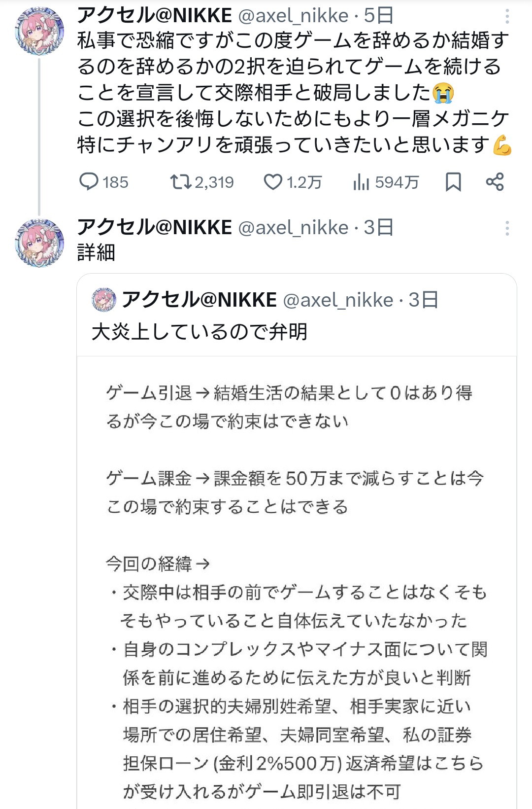Image resolution: width=532 pixels, height=809 pixels.
Task: View analytics showing 594万 views
Action: point(361,182)
